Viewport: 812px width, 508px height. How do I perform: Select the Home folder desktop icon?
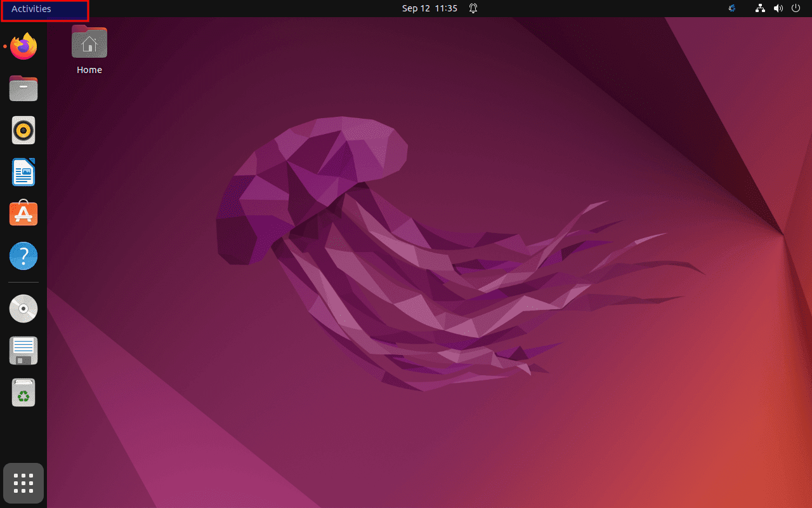pos(89,43)
